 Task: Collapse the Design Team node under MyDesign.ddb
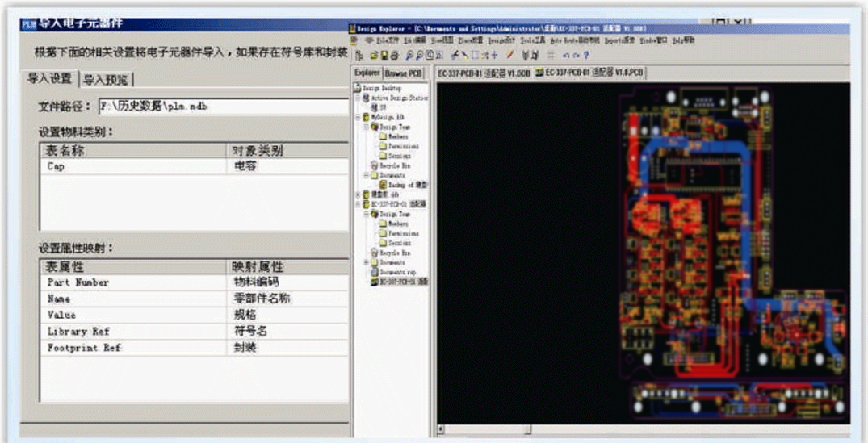pyautogui.click(x=366, y=127)
